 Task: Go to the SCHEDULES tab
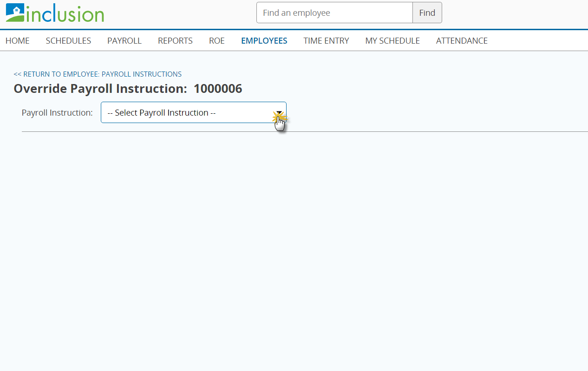(x=68, y=41)
